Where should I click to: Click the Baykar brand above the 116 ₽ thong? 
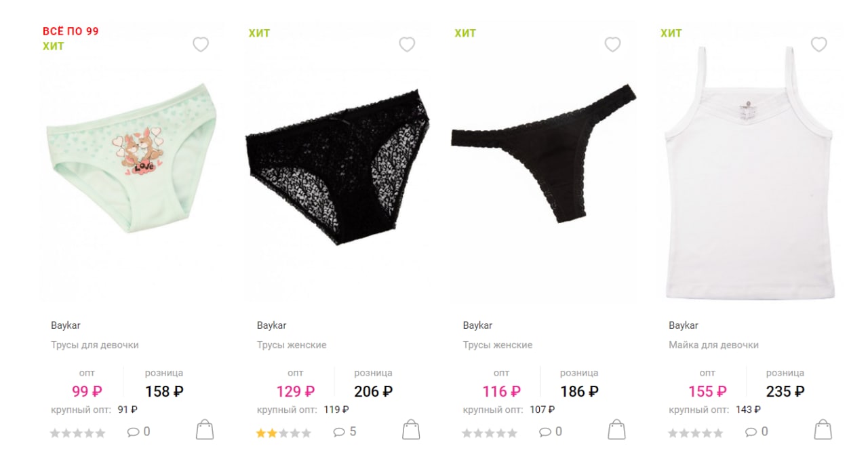pos(477,325)
